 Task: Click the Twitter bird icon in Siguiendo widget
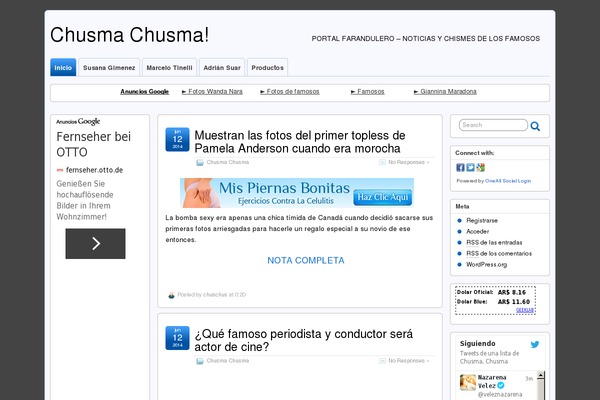pyautogui.click(x=535, y=344)
